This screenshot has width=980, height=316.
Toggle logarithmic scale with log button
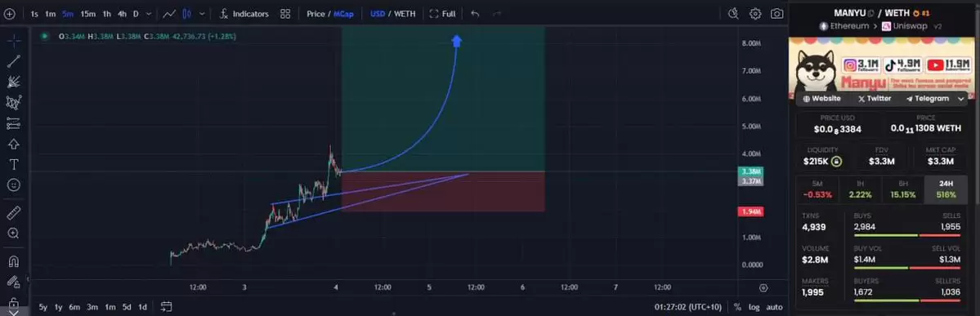pos(754,307)
